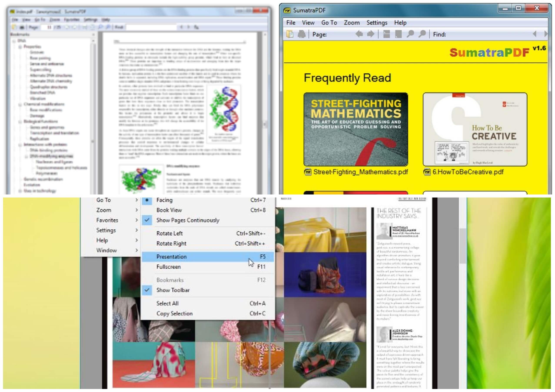Open View menu in yellow SumatraPDF window

[308, 23]
